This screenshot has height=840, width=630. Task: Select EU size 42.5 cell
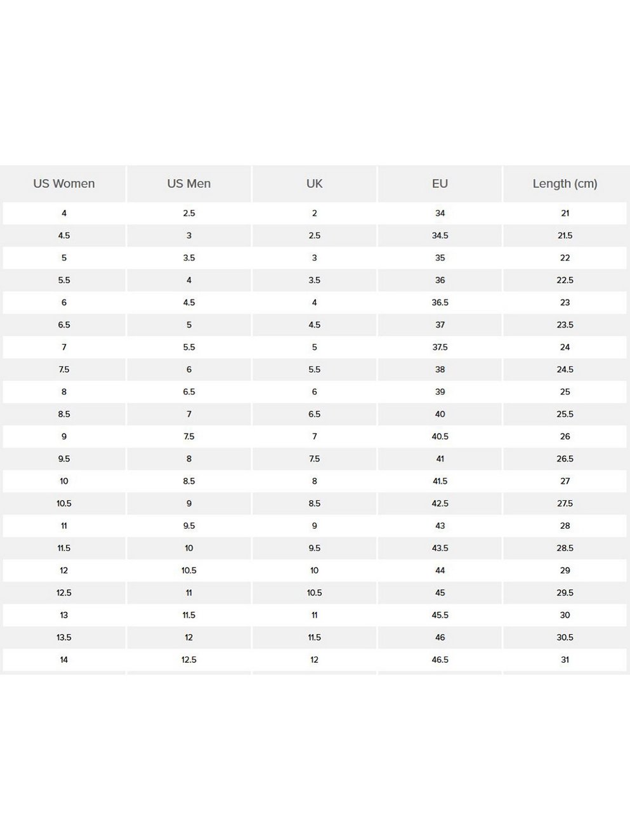point(440,503)
